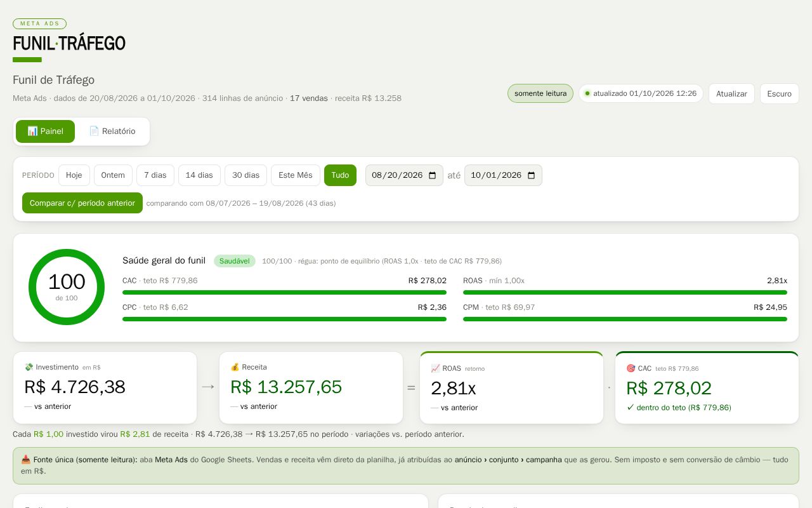This screenshot has height=508, width=812.
Task: Click the inbox icon beside Fonte única
Action: coord(25,459)
